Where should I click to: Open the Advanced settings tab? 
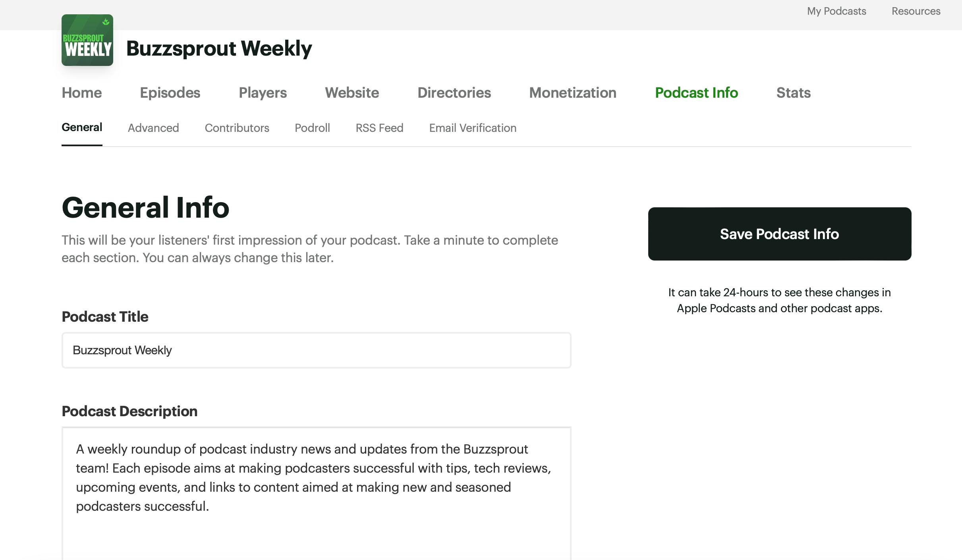pyautogui.click(x=153, y=128)
